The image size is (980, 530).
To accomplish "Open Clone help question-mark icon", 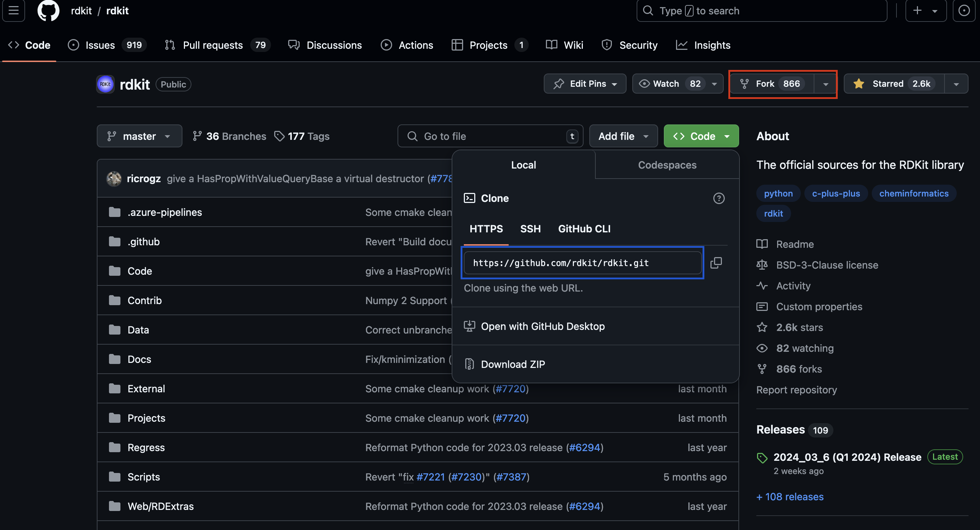I will (719, 198).
